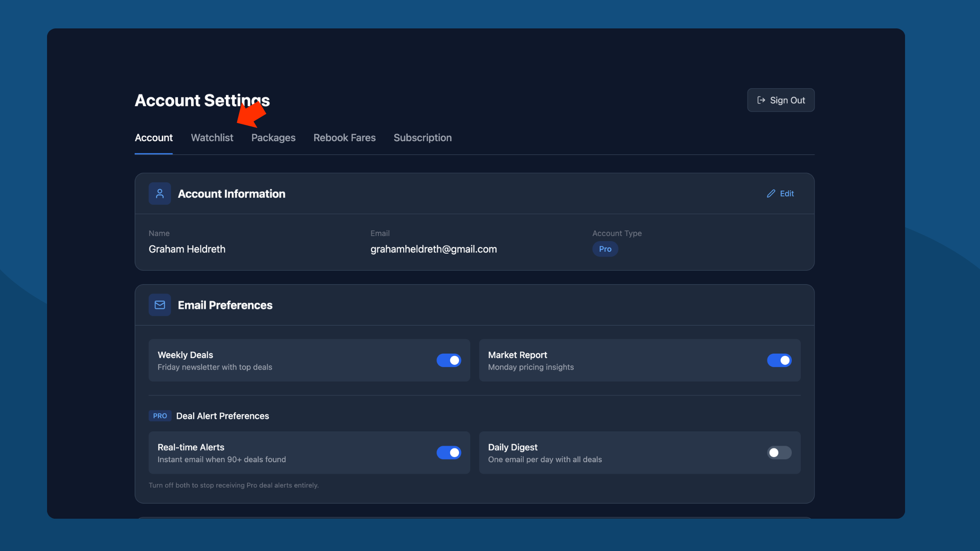
Task: Turn off the Market Report switch
Action: (x=779, y=360)
